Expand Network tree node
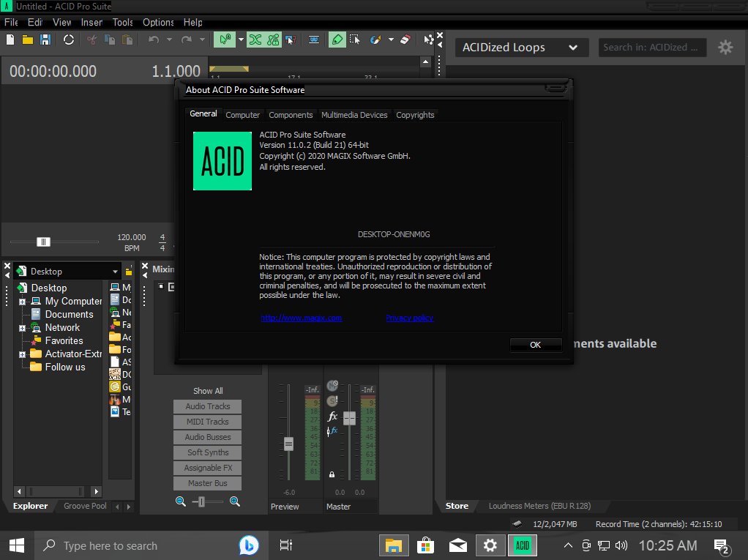 coord(22,328)
